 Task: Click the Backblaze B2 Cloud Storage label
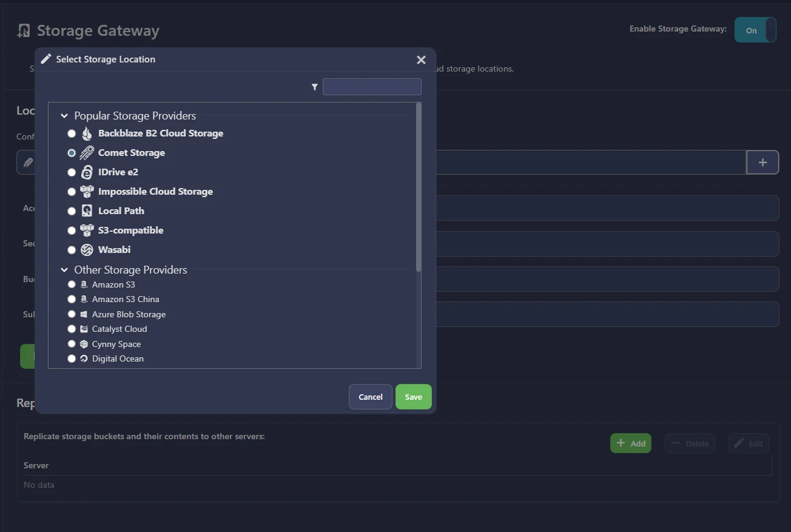(x=161, y=133)
